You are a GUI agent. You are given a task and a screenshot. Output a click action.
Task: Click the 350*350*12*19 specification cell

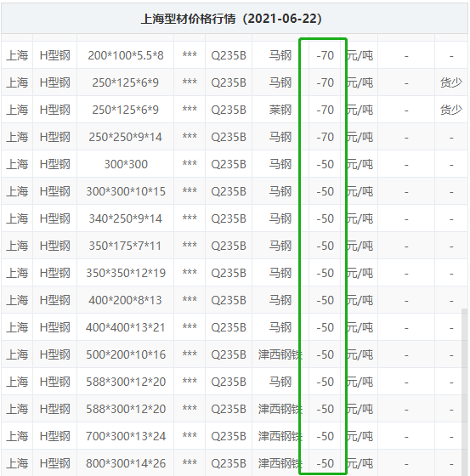pos(126,273)
